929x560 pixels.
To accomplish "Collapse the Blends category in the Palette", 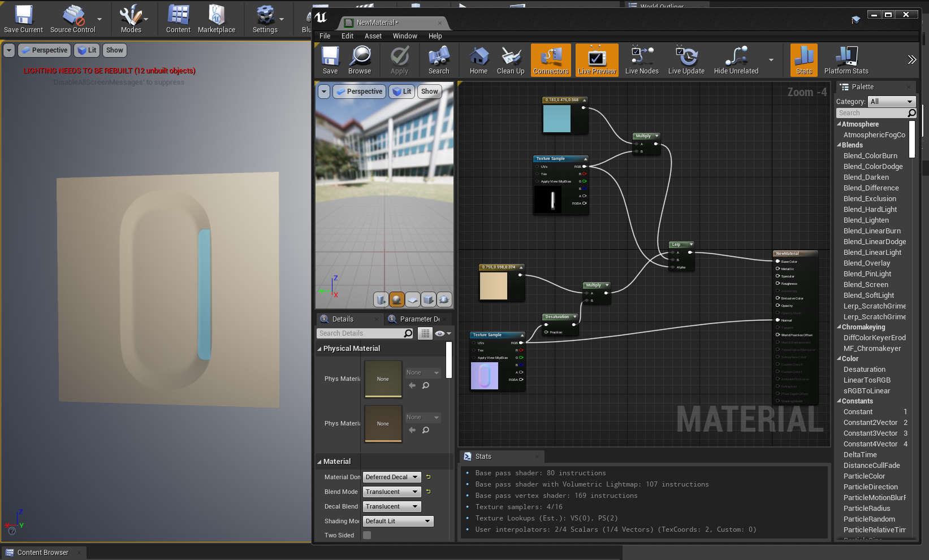I will point(839,145).
